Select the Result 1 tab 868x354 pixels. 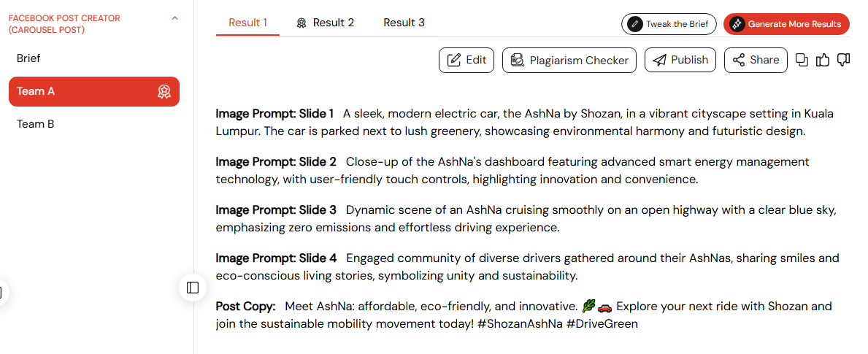coord(248,23)
